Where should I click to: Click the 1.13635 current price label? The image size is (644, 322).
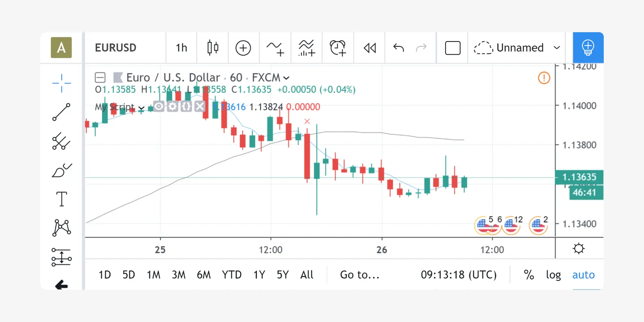(x=579, y=177)
